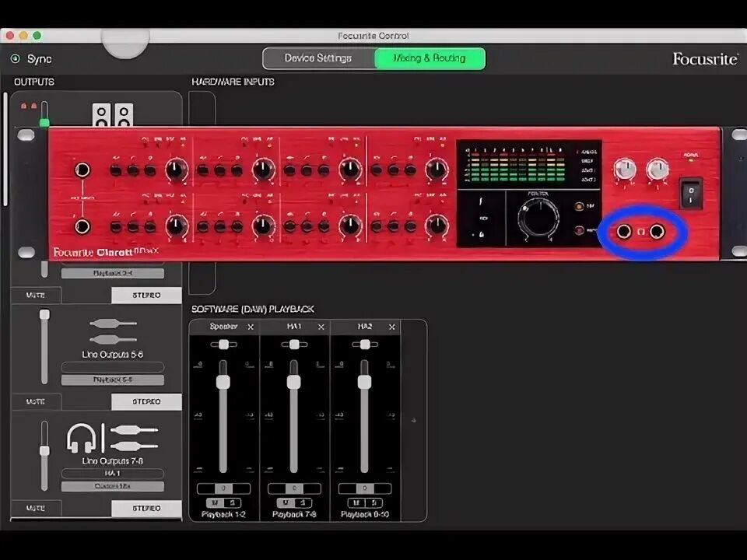
Task: Solo Playback 9-10 with its S button
Action: tap(373, 503)
